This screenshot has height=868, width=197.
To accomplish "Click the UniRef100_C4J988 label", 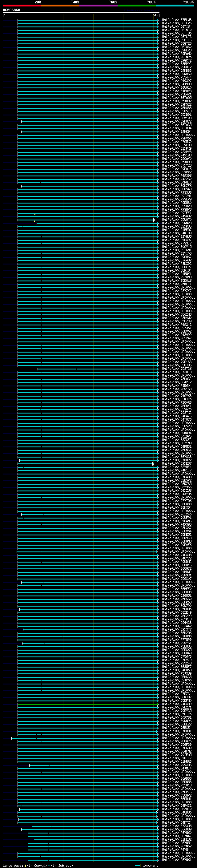I will click(177, 84).
